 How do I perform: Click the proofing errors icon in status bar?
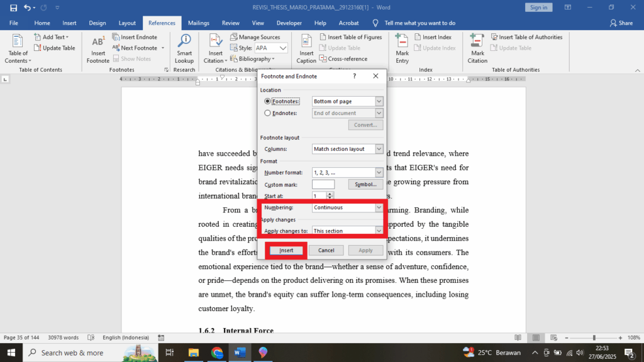(x=91, y=337)
